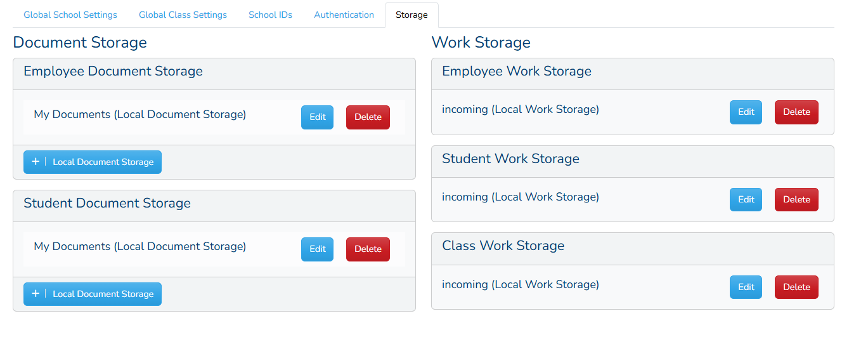Click the Employee Work Storage panel heading
The height and width of the screenshot is (337, 868).
click(x=632, y=74)
